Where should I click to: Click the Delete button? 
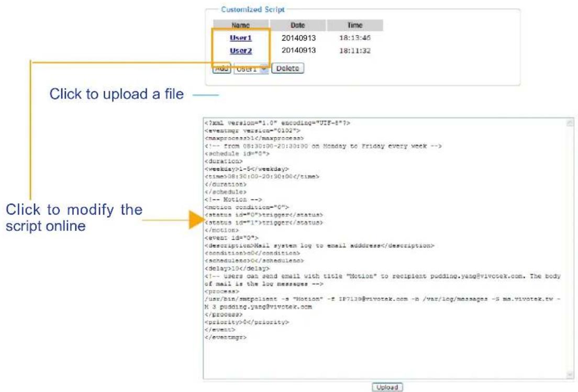[x=287, y=68]
